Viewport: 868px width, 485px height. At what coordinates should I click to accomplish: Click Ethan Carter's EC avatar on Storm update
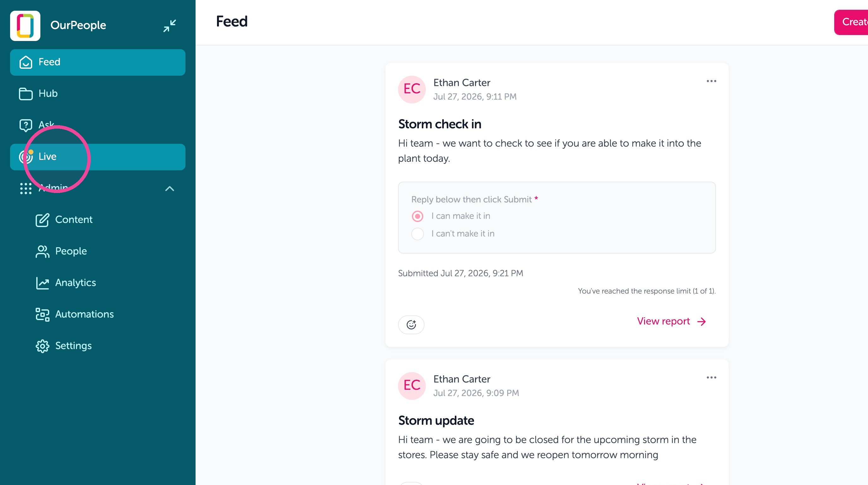click(x=412, y=386)
